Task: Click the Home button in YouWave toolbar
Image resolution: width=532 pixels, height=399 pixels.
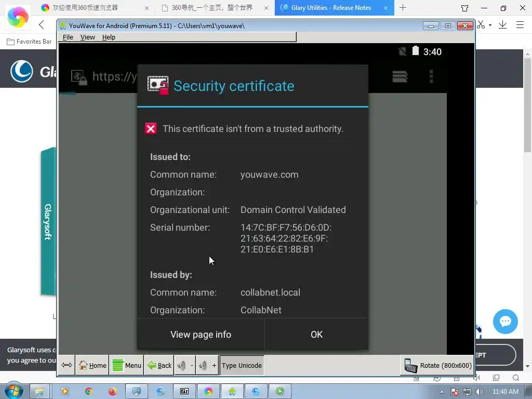Action: click(92, 365)
